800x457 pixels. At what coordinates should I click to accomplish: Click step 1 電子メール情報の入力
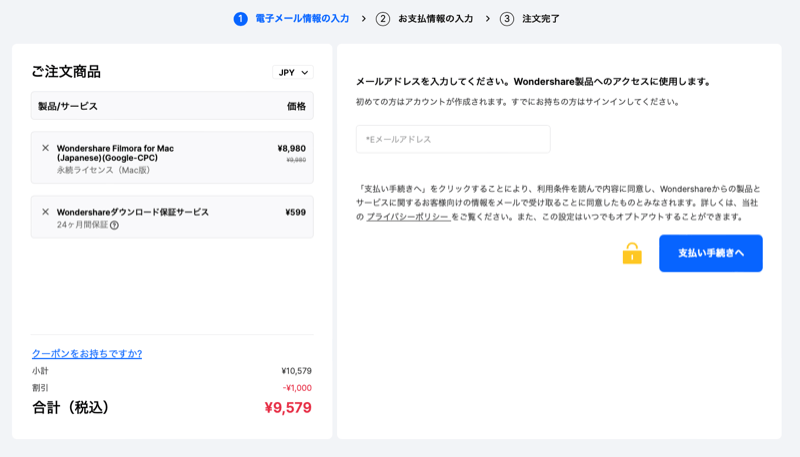click(291, 19)
